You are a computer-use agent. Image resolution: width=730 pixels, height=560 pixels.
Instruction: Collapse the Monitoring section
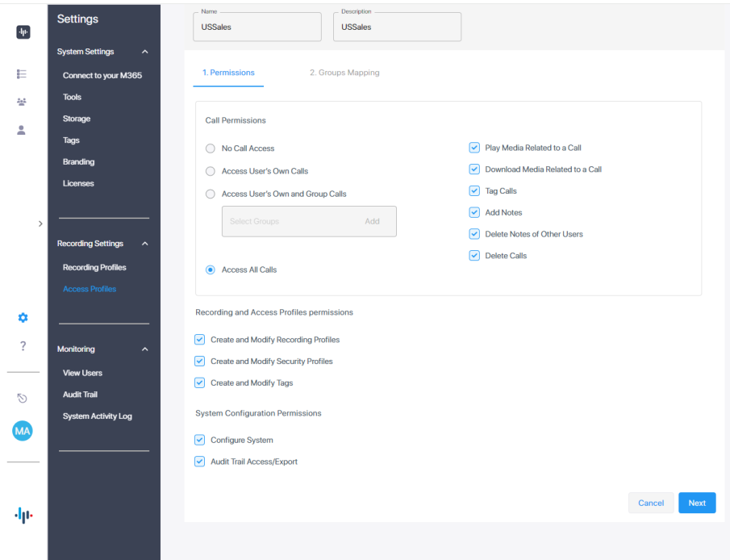click(145, 349)
